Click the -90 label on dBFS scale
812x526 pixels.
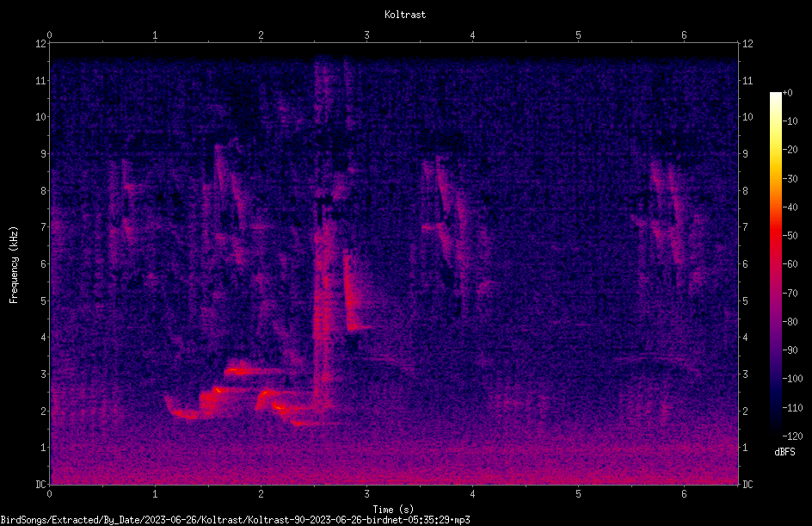point(790,350)
